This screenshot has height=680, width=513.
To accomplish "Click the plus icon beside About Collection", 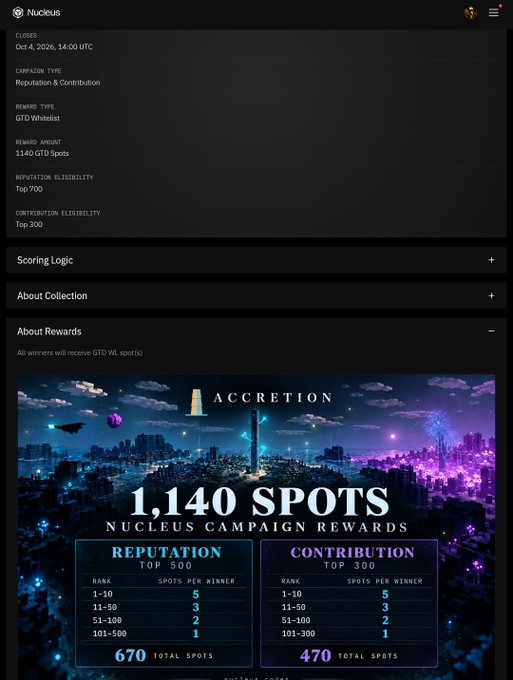I will (x=491, y=296).
